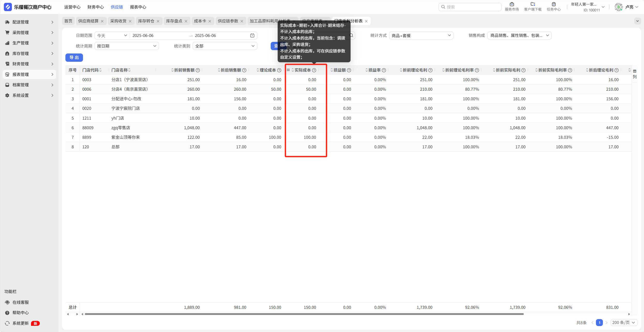The width and height of the screenshot is (644, 332).
Task: Click help icon beside 损益率 header
Action: coord(384,70)
